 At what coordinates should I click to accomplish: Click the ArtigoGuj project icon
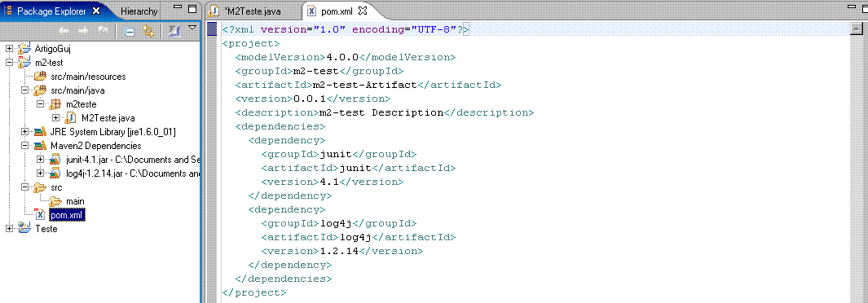tap(24, 49)
